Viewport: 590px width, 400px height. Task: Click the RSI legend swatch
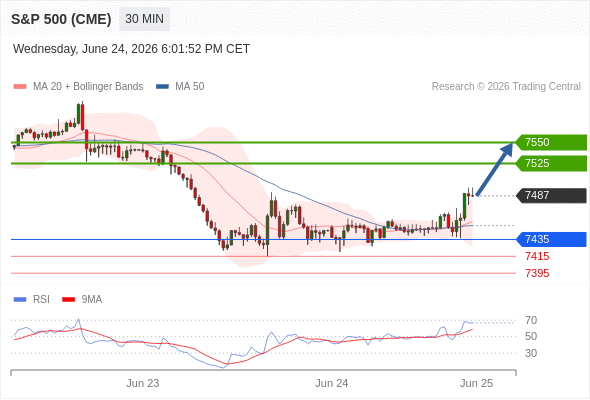point(20,300)
